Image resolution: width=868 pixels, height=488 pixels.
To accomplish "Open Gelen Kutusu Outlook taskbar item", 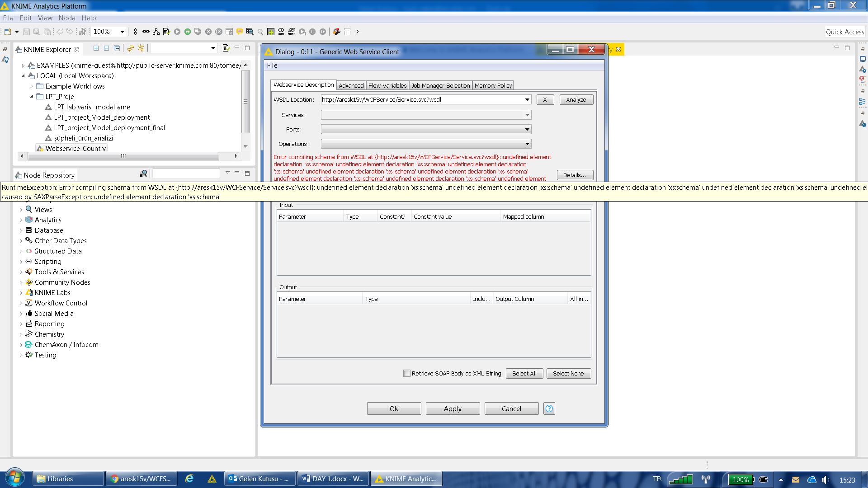I will tap(259, 479).
